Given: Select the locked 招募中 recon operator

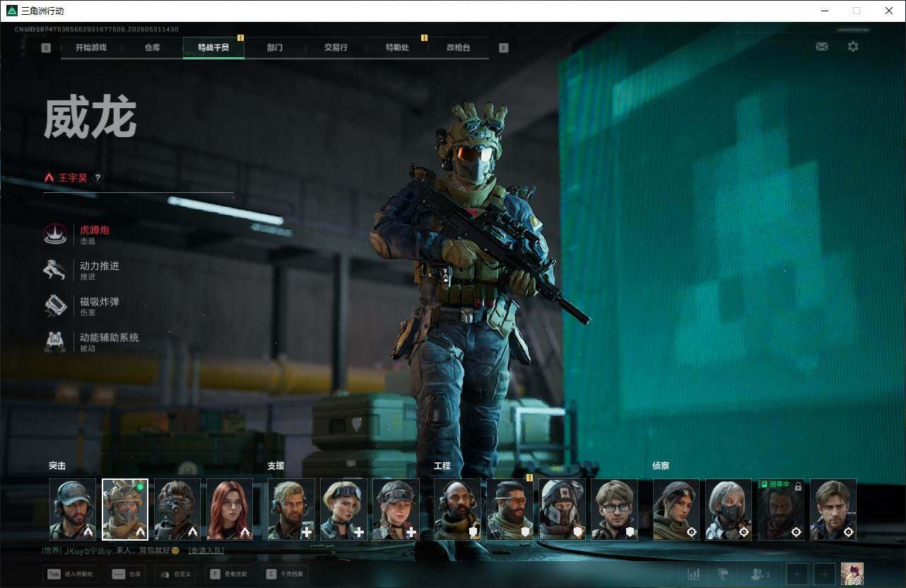Looking at the screenshot, I should (781, 510).
